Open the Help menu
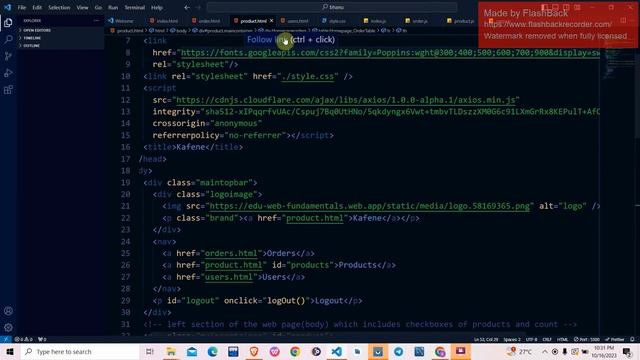The width and height of the screenshot is (640, 360). click(157, 7)
